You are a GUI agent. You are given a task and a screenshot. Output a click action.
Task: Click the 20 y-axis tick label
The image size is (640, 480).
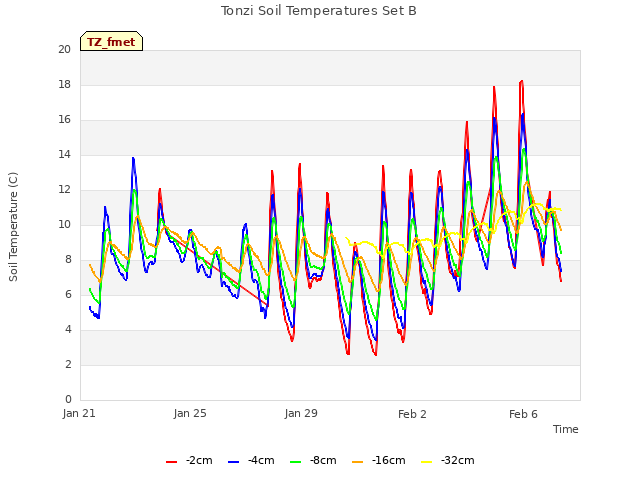[64, 49]
